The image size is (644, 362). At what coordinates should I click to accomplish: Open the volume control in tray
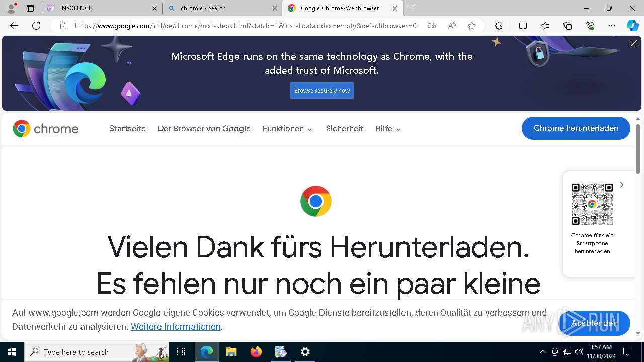[x=579, y=352]
